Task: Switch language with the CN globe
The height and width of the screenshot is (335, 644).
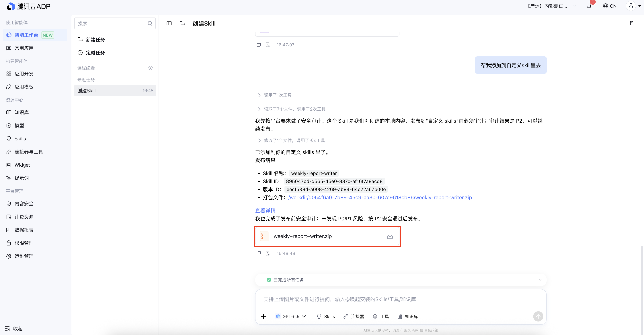Action: 610,6
